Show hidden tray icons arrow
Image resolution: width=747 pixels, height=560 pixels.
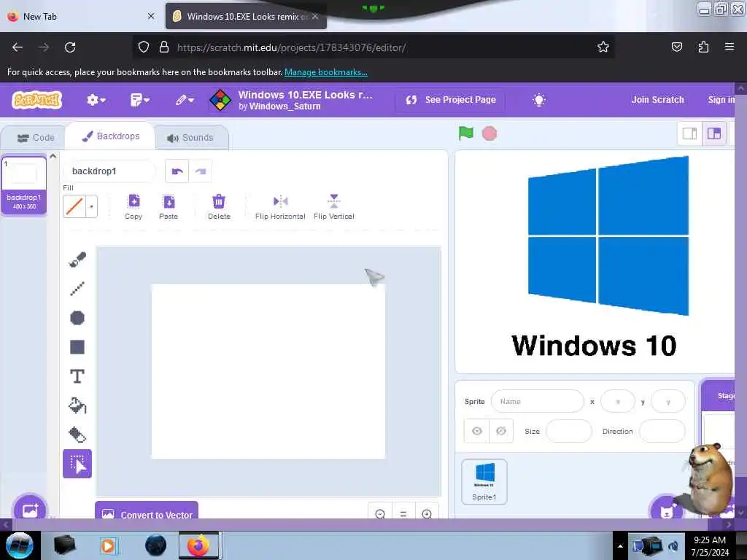(620, 546)
